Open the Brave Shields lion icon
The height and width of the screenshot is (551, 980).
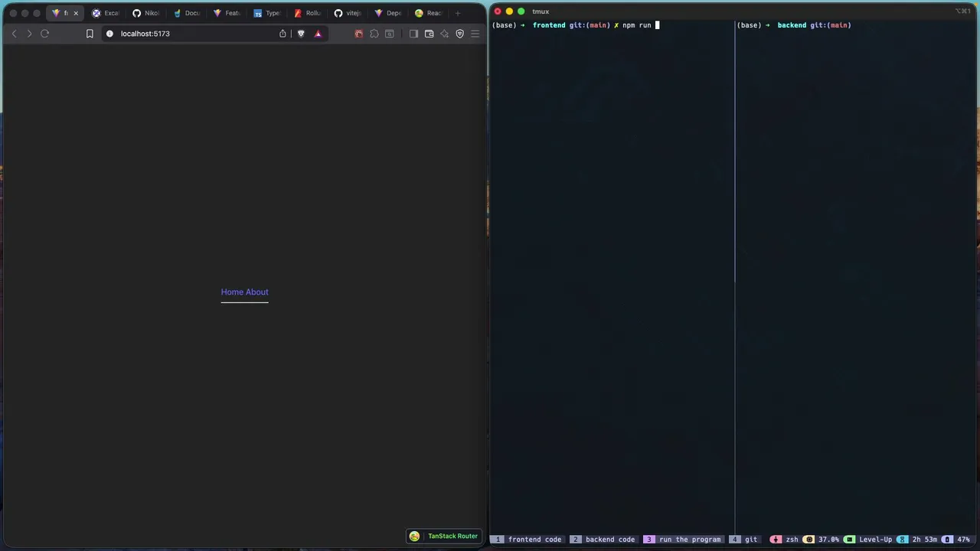click(x=301, y=34)
